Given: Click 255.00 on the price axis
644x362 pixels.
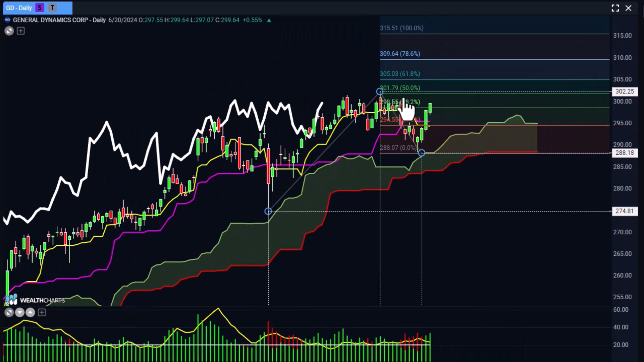Looking at the screenshot, I should (x=623, y=297).
